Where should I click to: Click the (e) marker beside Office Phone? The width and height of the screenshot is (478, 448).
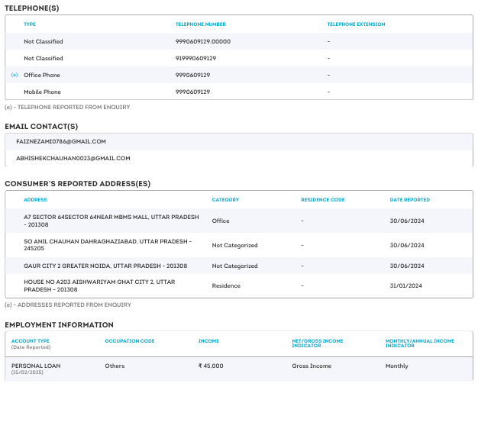pyautogui.click(x=15, y=75)
